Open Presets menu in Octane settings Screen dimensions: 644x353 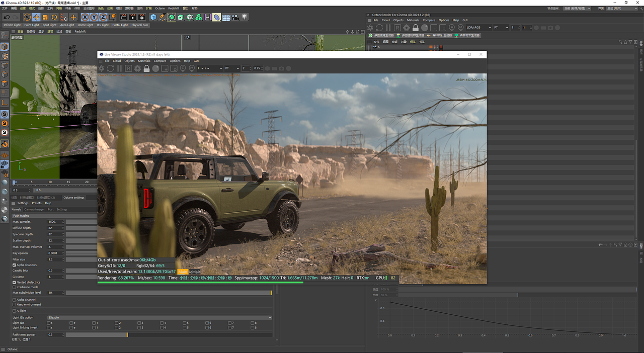pyautogui.click(x=37, y=203)
